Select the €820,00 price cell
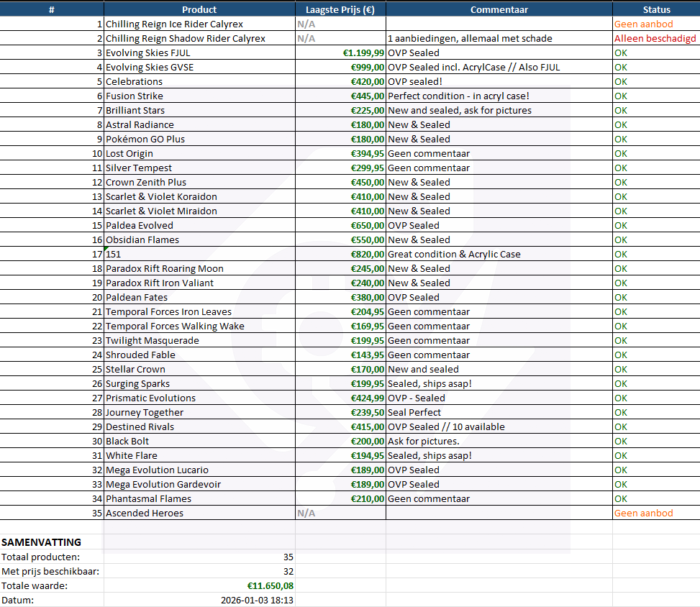Image resolution: width=700 pixels, height=607 pixels. (x=340, y=254)
